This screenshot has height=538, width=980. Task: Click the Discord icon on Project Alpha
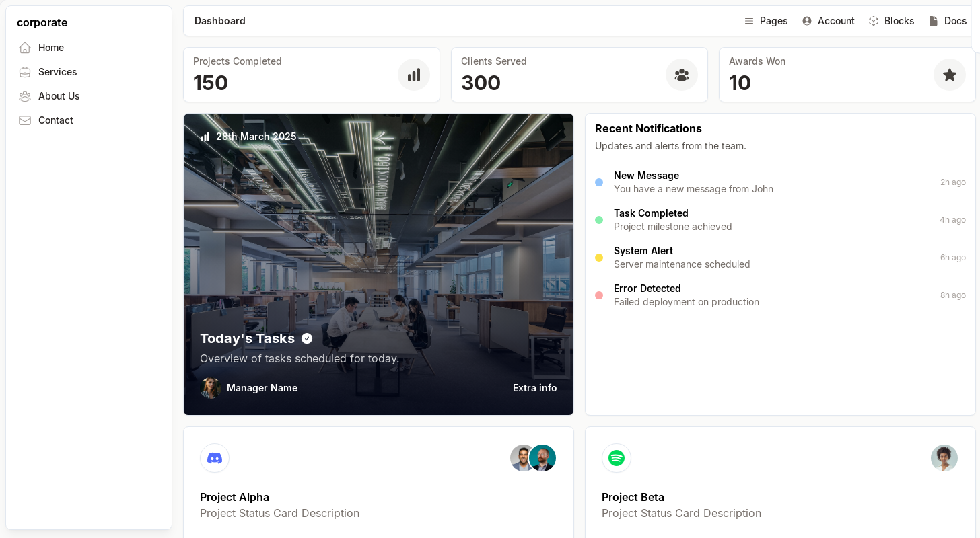point(215,458)
